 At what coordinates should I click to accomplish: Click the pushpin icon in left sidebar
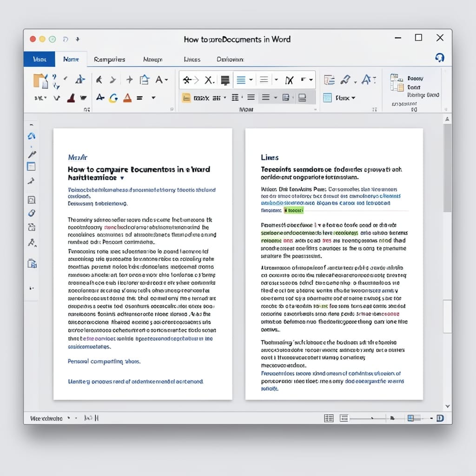[x=31, y=181]
